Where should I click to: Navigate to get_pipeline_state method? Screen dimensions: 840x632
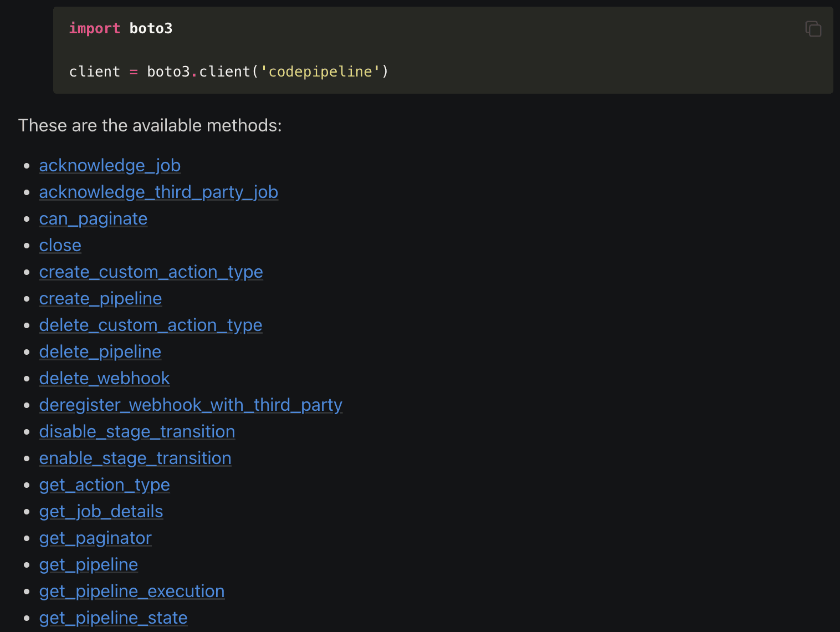[113, 618]
